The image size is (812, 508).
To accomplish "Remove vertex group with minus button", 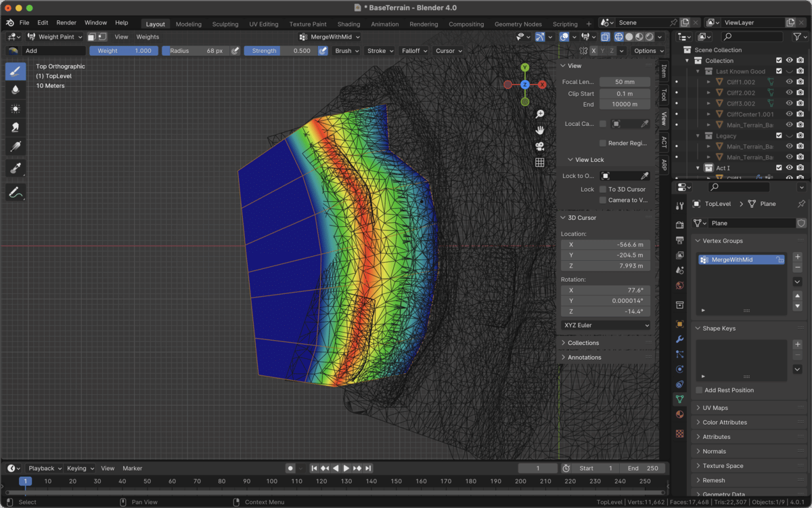I will coord(798,268).
